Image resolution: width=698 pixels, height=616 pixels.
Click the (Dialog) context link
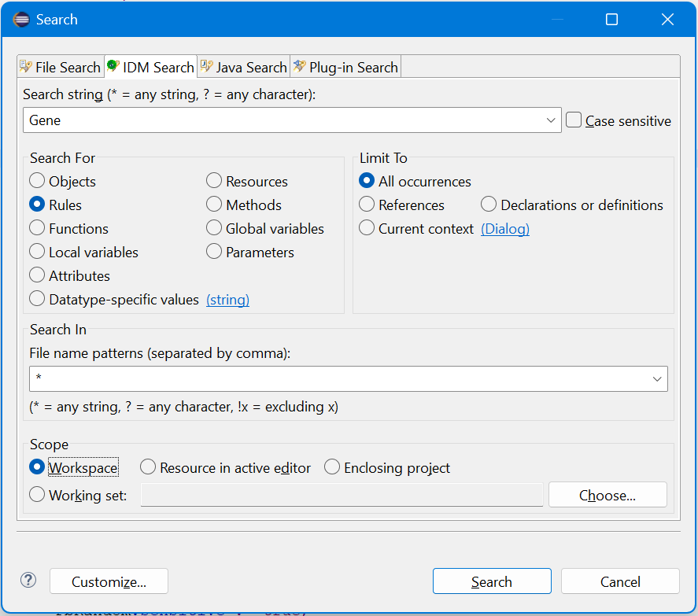(504, 229)
